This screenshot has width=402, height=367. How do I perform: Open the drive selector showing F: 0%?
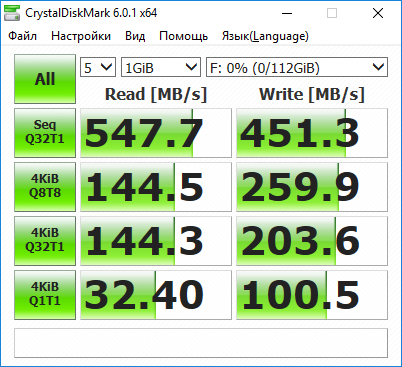coord(297,67)
